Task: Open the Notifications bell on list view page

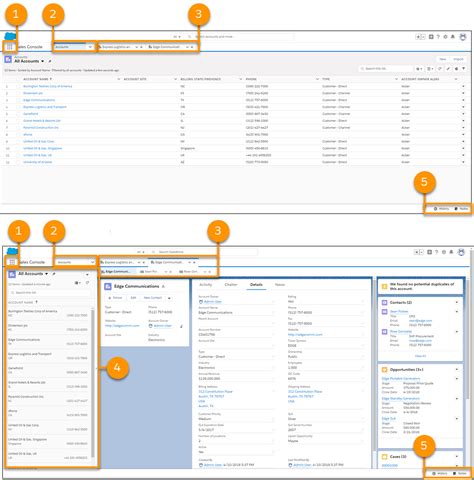Action: coord(453,37)
